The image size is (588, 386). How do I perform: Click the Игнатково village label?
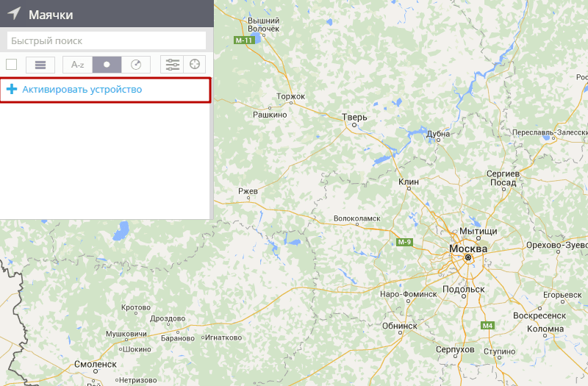(223, 337)
